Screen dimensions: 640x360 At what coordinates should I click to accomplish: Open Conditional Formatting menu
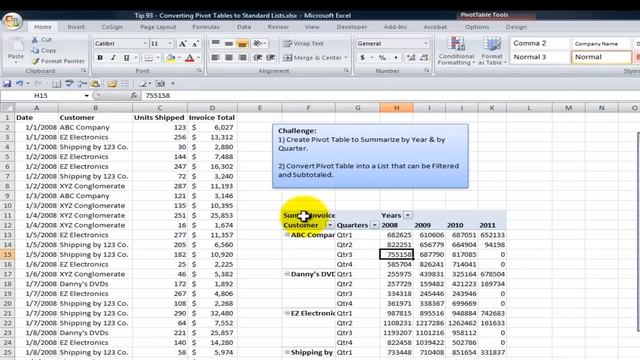[456, 51]
